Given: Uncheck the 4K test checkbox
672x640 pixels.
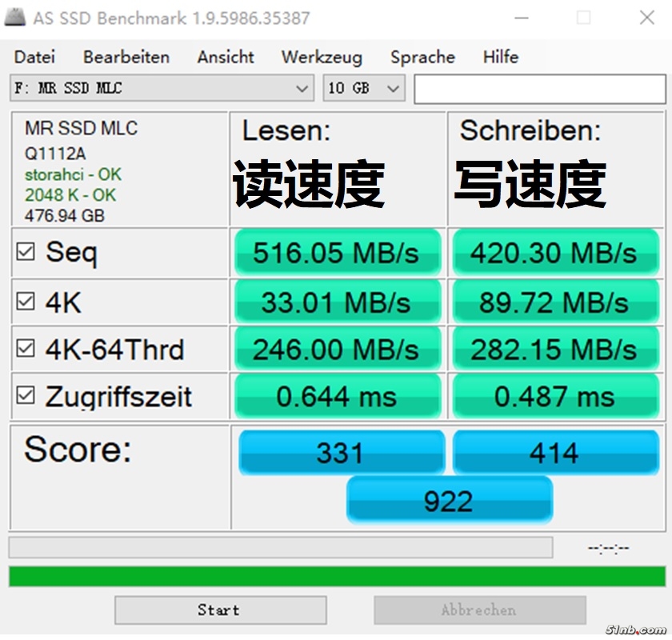Looking at the screenshot, I should (26, 302).
